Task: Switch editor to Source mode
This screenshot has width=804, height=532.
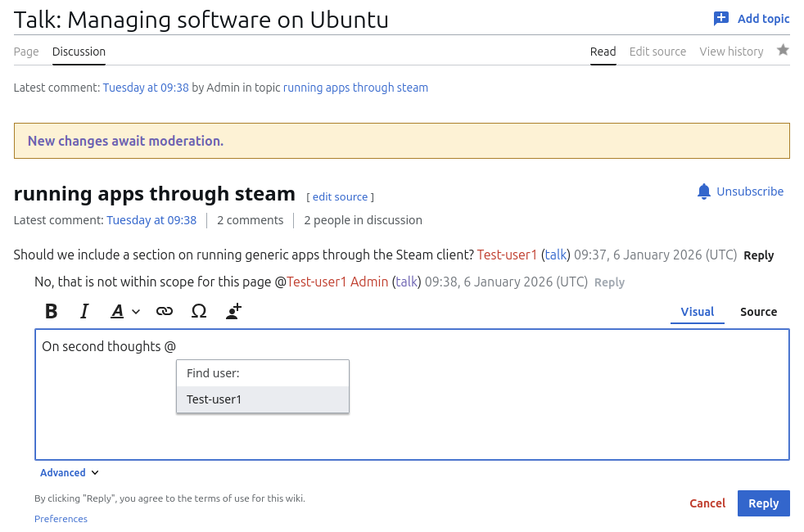Action: click(x=758, y=312)
